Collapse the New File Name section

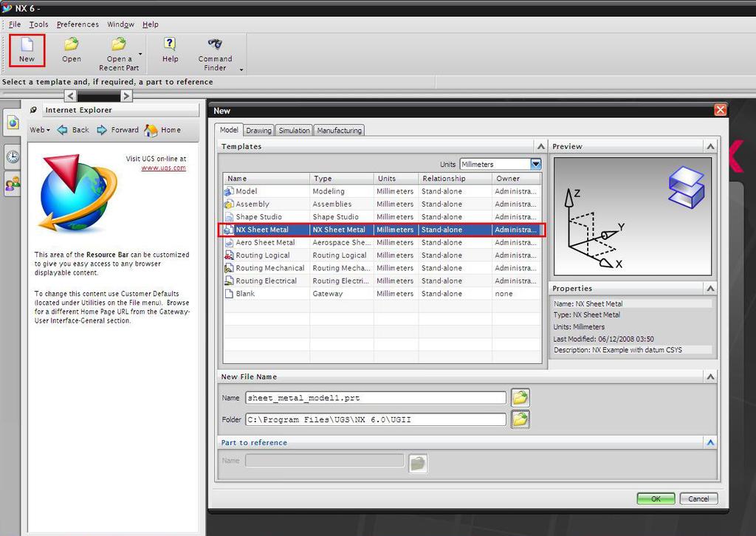coord(710,377)
